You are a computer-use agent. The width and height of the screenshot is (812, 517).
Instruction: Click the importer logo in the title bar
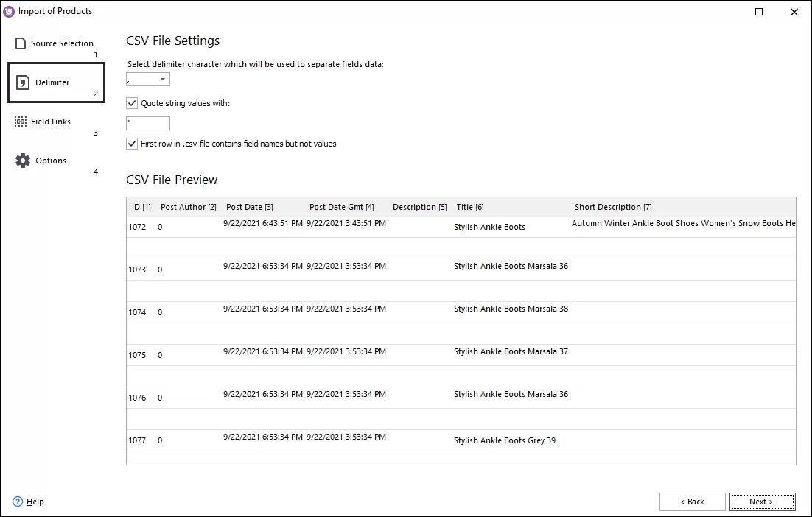click(x=8, y=10)
